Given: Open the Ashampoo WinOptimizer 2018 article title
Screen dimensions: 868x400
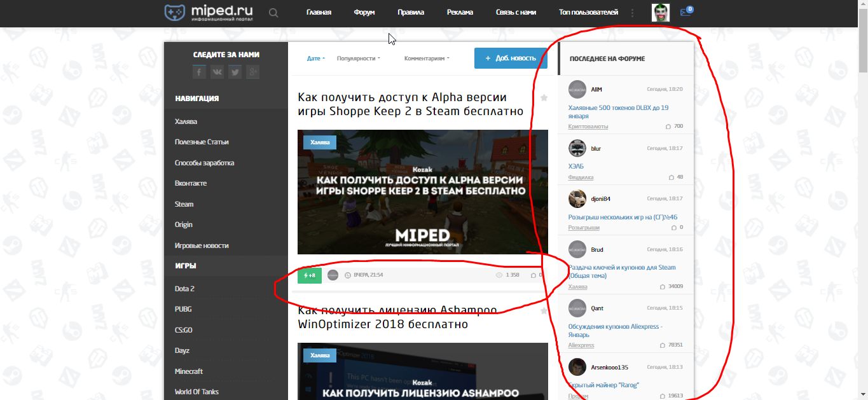Looking at the screenshot, I should click(397, 317).
